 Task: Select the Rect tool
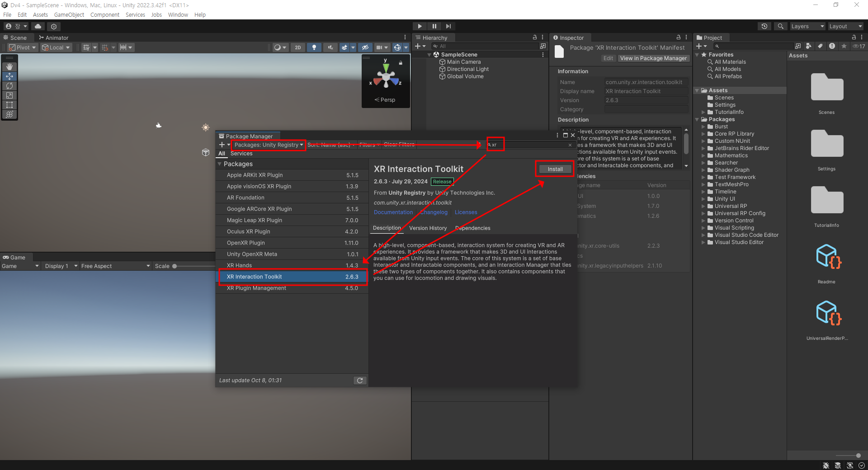click(x=9, y=105)
